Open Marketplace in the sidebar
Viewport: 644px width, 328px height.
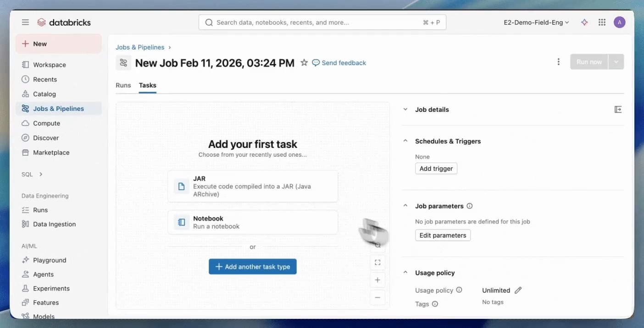pos(59,153)
